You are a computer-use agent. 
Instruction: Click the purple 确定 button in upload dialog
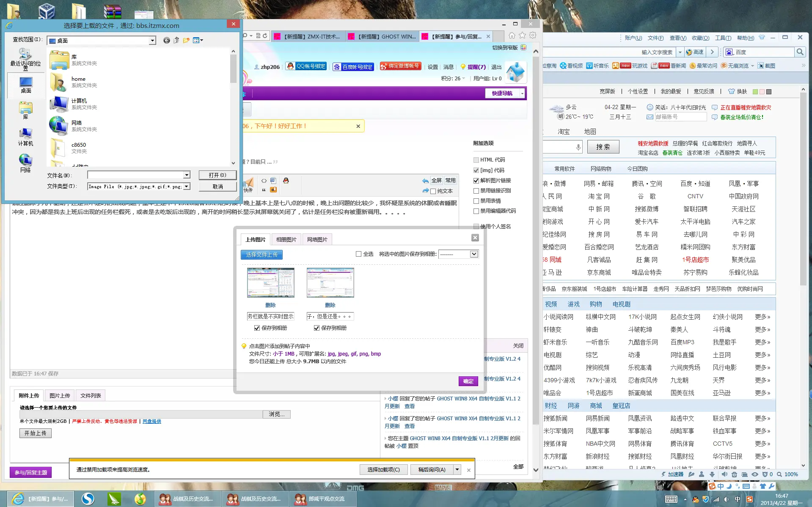point(468,381)
